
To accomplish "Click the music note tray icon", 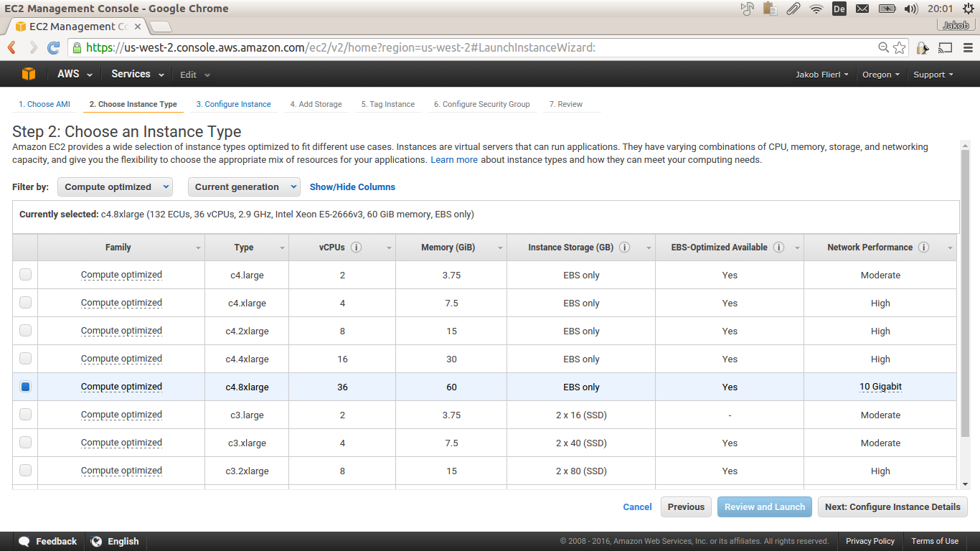I will coord(748,9).
